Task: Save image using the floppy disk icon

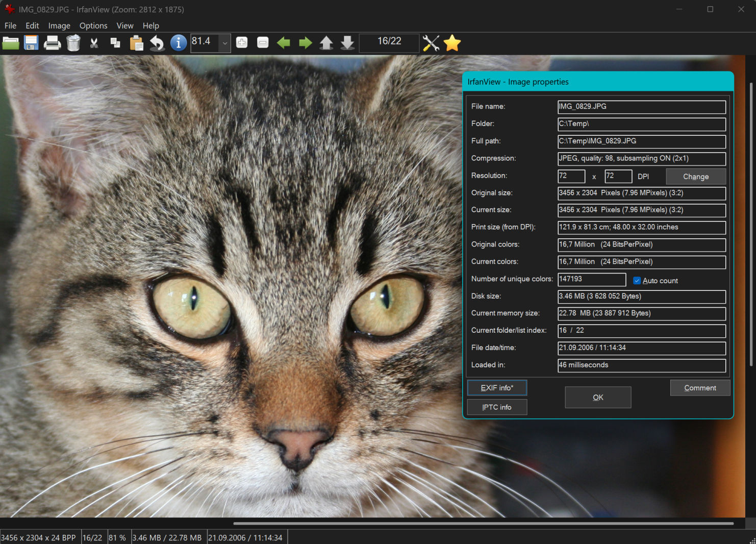Action: coord(31,43)
